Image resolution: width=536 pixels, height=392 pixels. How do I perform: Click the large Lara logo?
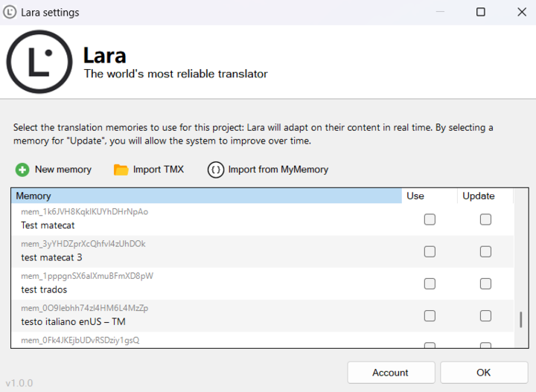39,62
